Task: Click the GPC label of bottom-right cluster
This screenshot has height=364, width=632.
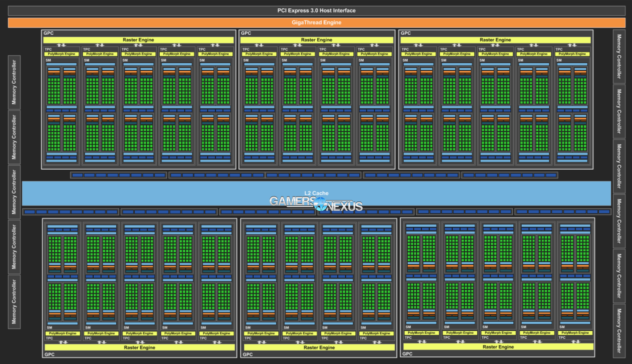Action: click(x=407, y=353)
